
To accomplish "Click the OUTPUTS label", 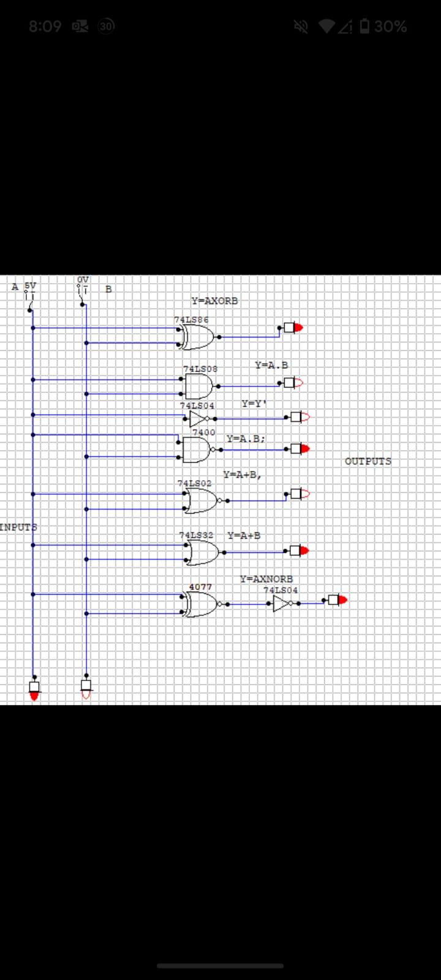I will click(367, 461).
